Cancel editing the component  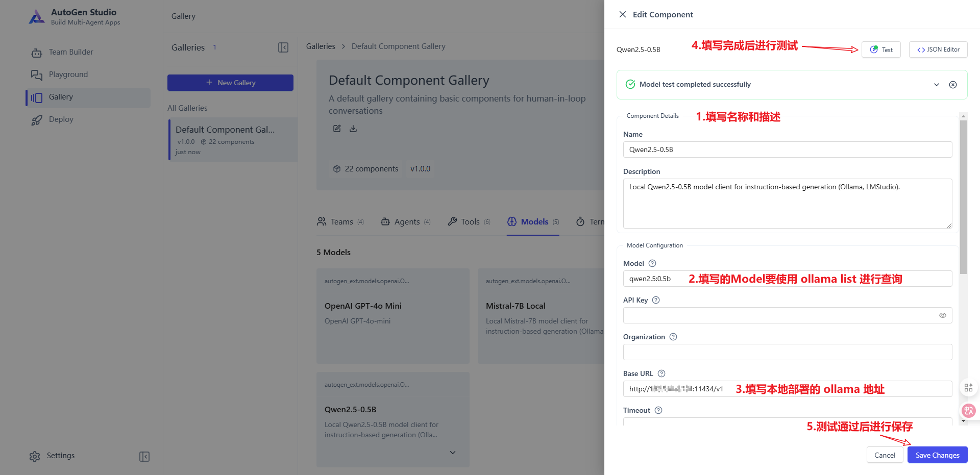pos(885,455)
